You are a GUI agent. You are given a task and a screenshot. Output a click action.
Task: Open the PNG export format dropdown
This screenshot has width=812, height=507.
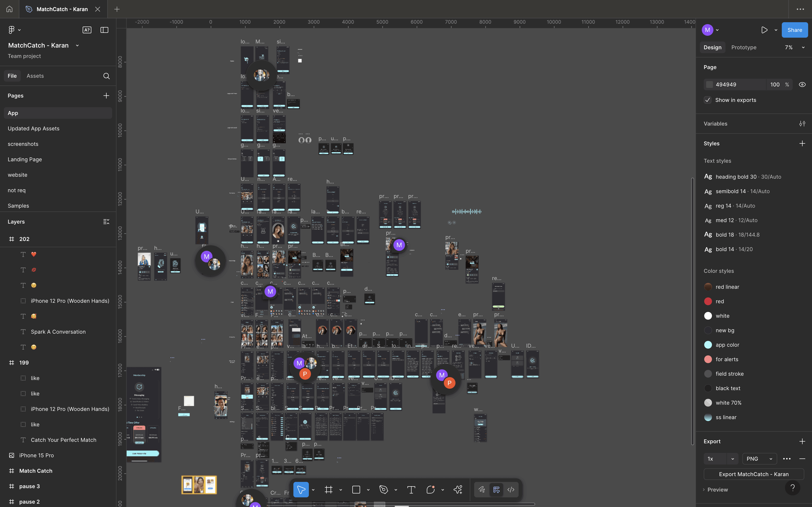[x=759, y=459]
